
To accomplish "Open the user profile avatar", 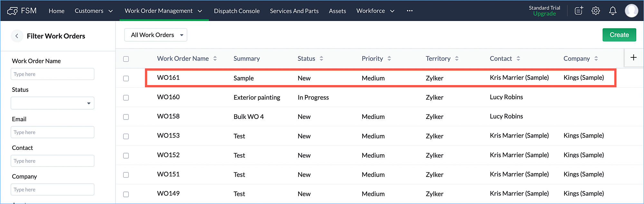I will 631,11.
